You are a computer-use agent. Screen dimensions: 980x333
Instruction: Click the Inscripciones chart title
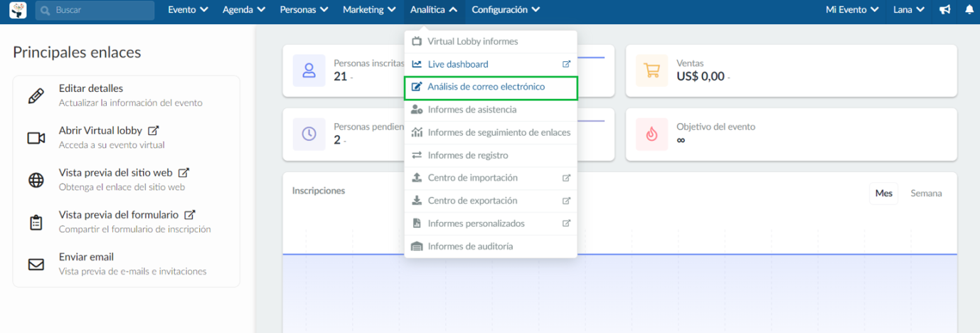point(319,191)
